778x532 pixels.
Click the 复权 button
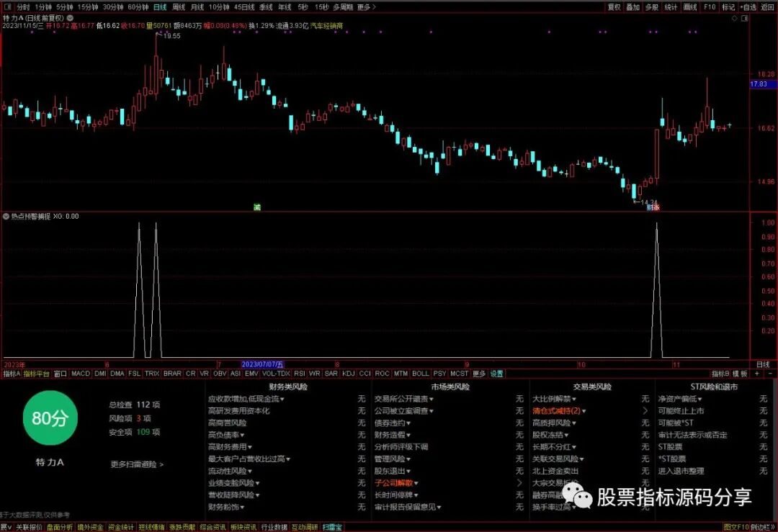pos(614,7)
